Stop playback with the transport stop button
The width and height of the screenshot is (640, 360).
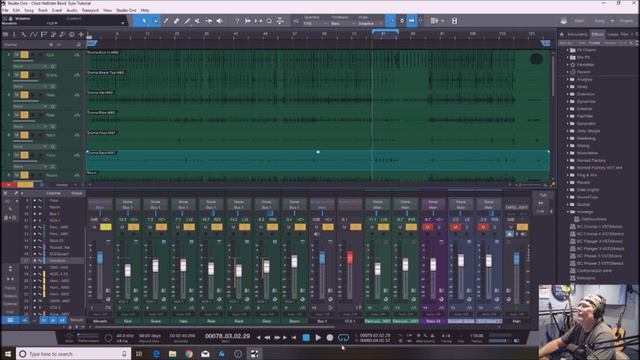306,338
